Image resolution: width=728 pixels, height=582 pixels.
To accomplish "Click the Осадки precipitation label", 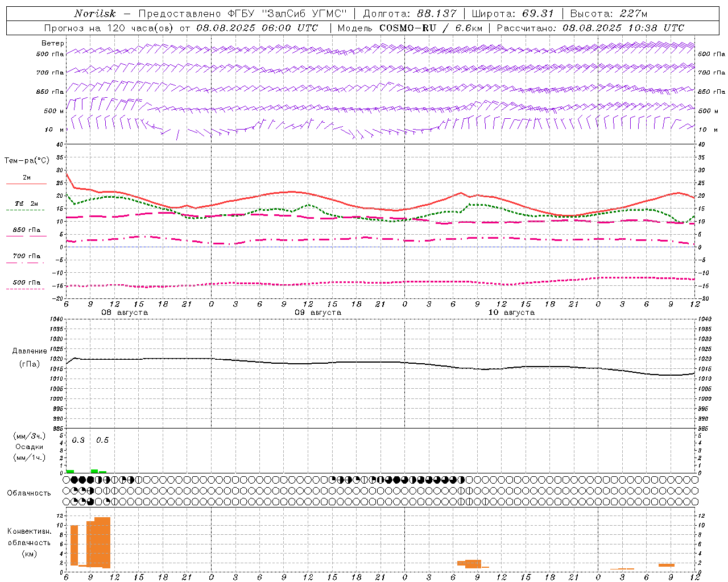I will [29, 447].
